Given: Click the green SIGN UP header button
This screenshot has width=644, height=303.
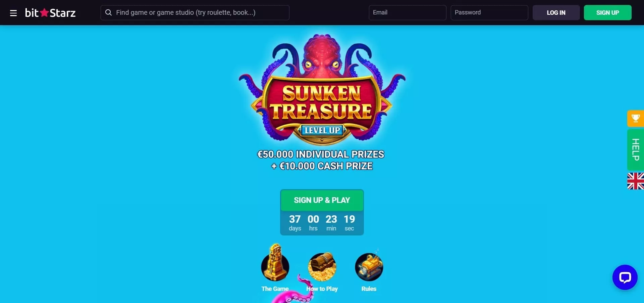Looking at the screenshot, I should (608, 12).
